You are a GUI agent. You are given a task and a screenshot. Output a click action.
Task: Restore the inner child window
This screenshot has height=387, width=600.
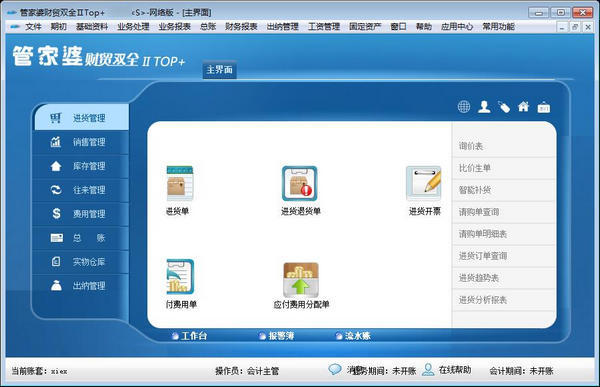[x=575, y=27]
